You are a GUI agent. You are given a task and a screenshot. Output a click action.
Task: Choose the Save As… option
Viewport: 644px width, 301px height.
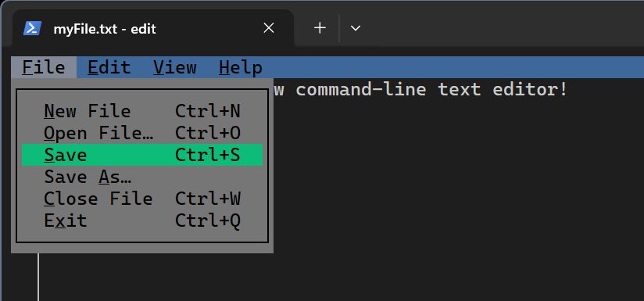click(142, 177)
